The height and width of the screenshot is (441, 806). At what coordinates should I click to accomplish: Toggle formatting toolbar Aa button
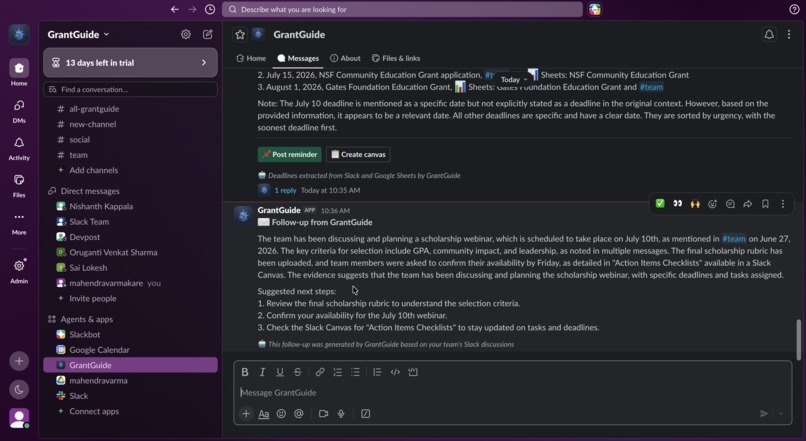(264, 413)
